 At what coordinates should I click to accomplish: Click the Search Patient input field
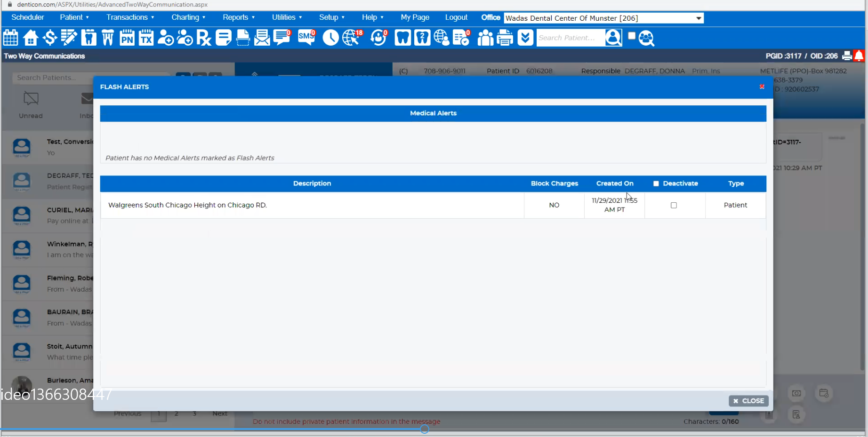click(571, 38)
